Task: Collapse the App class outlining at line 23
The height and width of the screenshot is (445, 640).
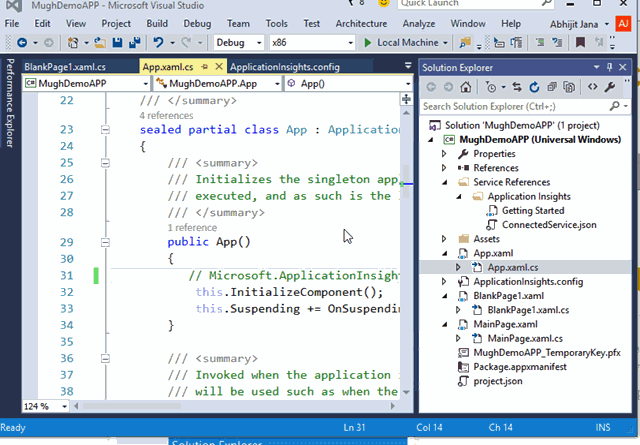Action: [x=105, y=130]
